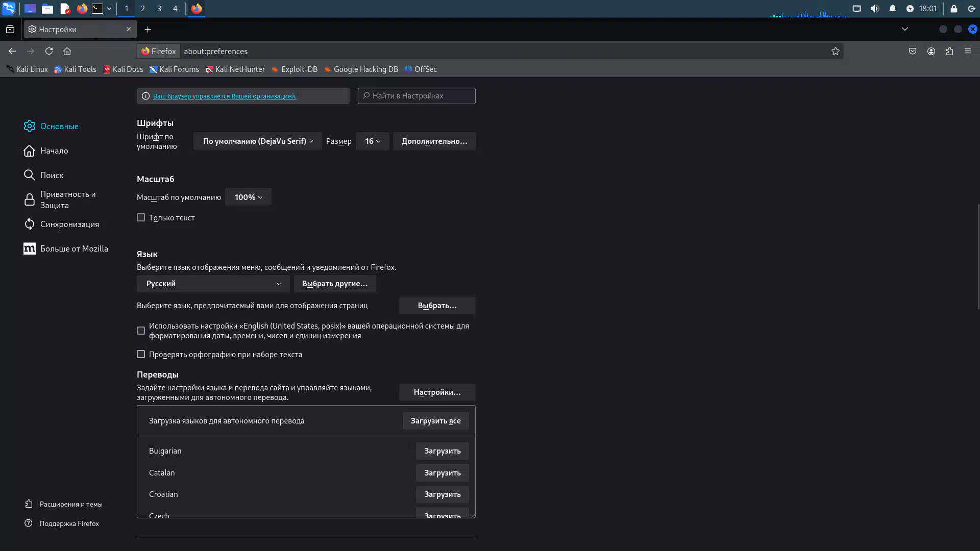
Task: Click the lock screen tray icon
Action: click(x=953, y=9)
